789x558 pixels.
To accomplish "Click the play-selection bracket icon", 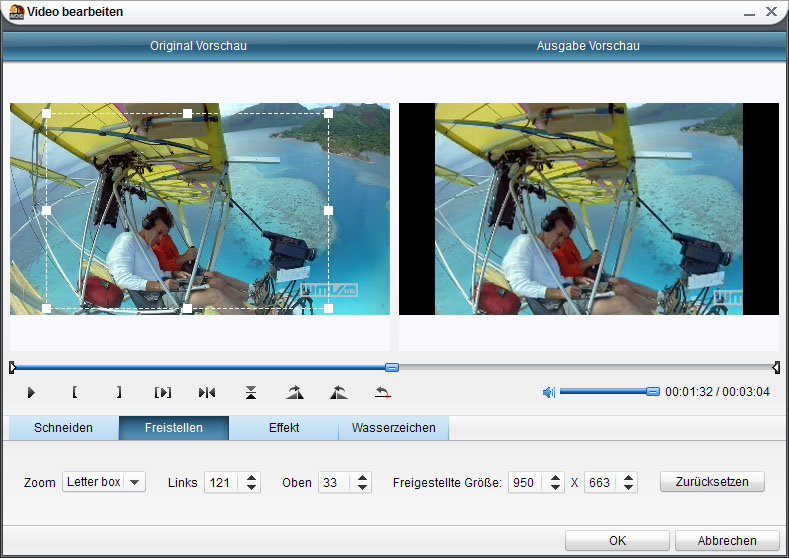I will pos(163,393).
